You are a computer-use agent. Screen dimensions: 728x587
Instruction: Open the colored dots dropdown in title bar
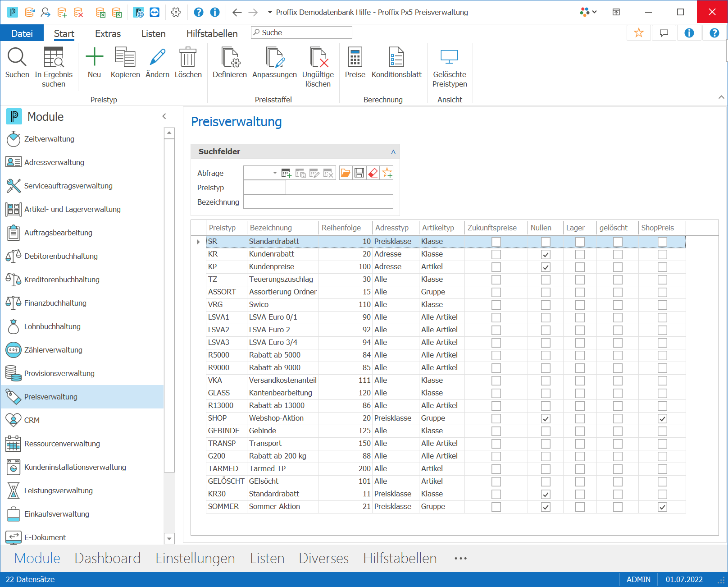click(589, 12)
